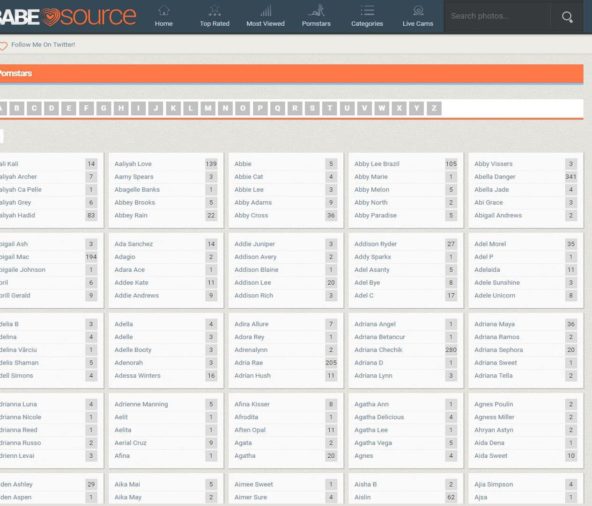This screenshot has width=592, height=506.
Task: Open the 'Abbie' entry in the list
Action: (x=243, y=164)
